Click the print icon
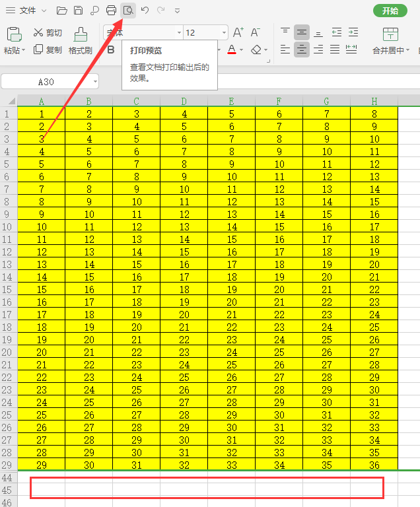This screenshot has height=507, width=420. click(111, 11)
